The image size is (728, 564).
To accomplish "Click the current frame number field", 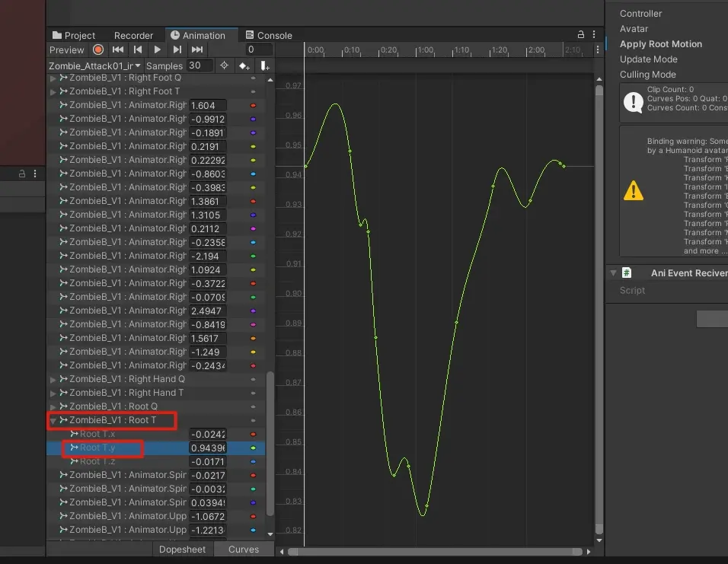I will tap(259, 49).
